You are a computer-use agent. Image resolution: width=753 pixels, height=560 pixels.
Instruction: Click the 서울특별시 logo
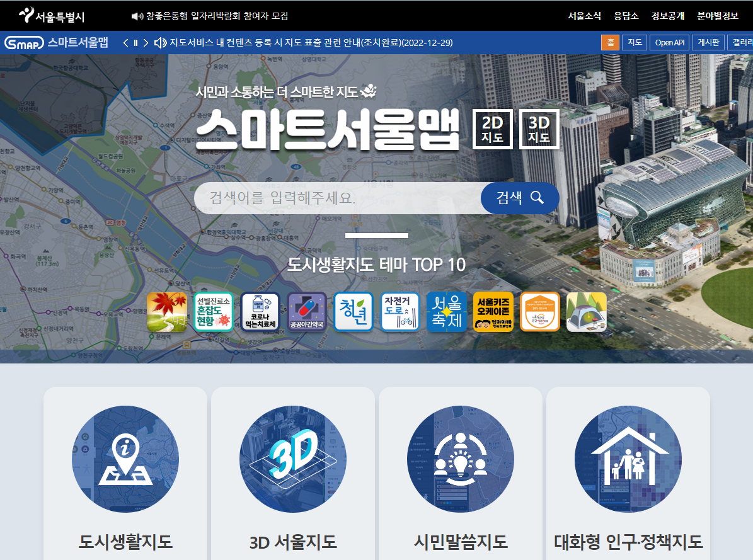[x=52, y=15]
